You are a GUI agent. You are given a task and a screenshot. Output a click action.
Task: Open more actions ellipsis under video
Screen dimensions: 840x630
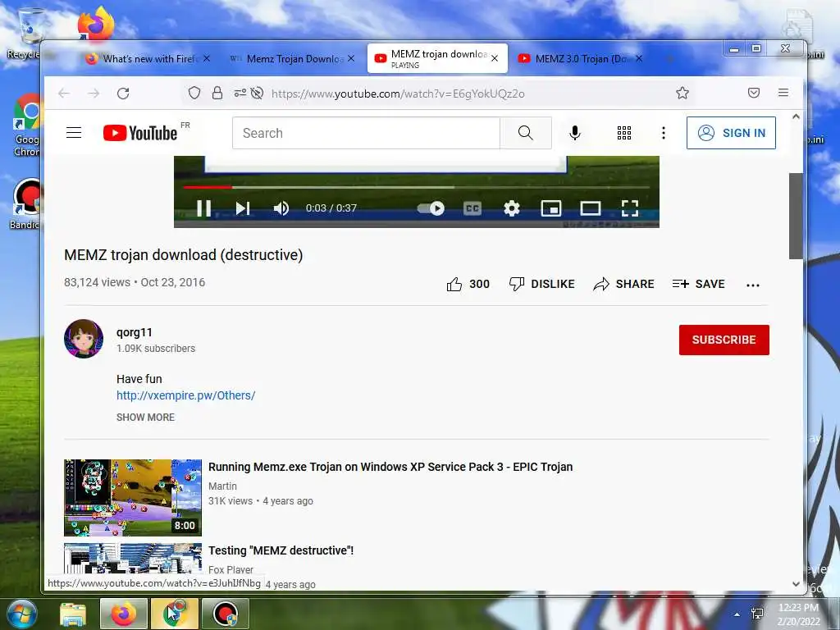(753, 285)
